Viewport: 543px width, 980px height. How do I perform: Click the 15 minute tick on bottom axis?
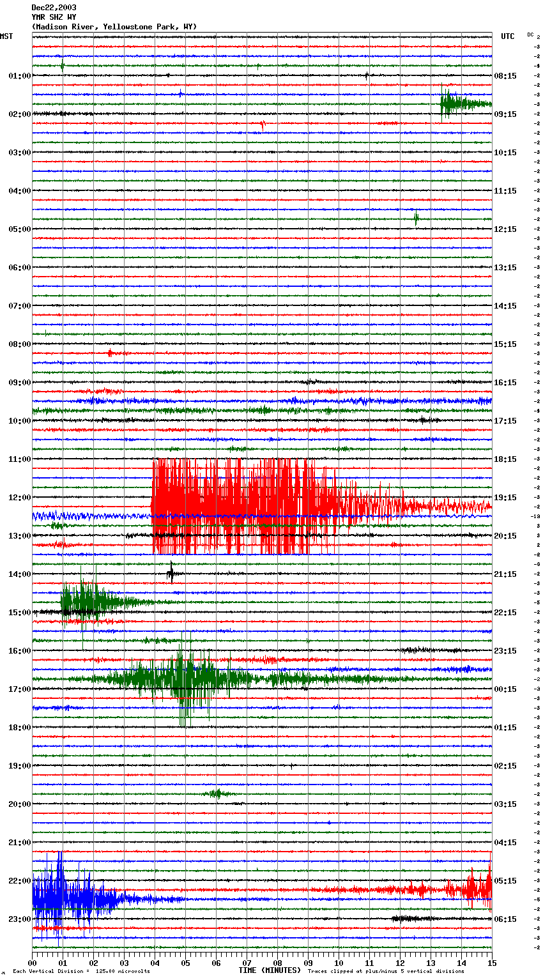(x=492, y=963)
